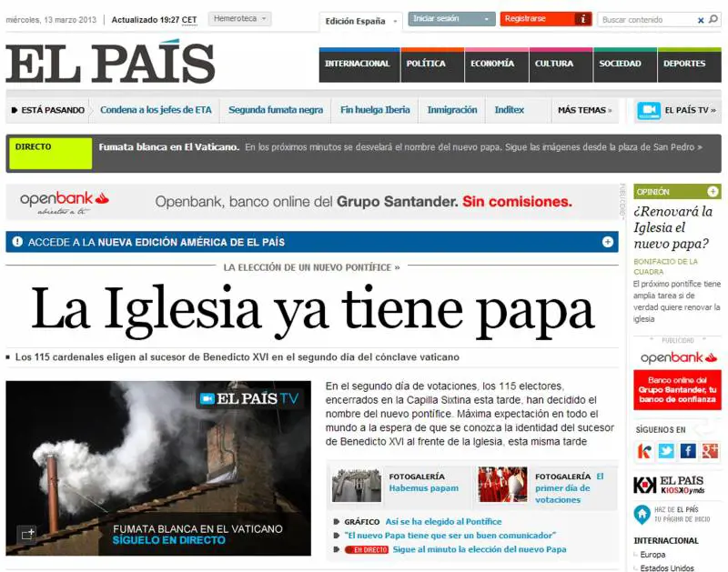Open the Edición España dropdown
The width and height of the screenshot is (728, 572).
pyautogui.click(x=360, y=21)
